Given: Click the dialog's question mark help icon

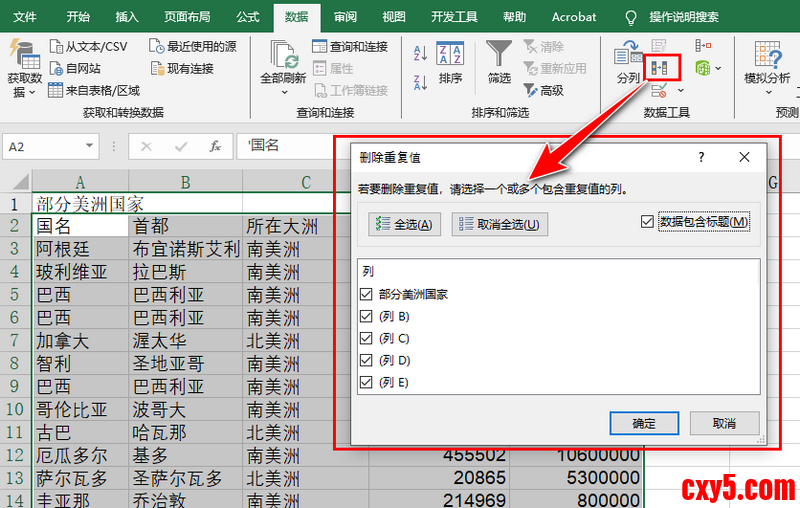Looking at the screenshot, I should tap(701, 157).
